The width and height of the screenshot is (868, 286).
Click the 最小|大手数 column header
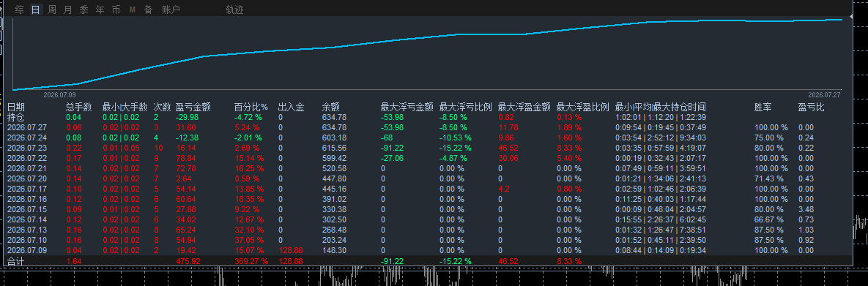point(125,107)
